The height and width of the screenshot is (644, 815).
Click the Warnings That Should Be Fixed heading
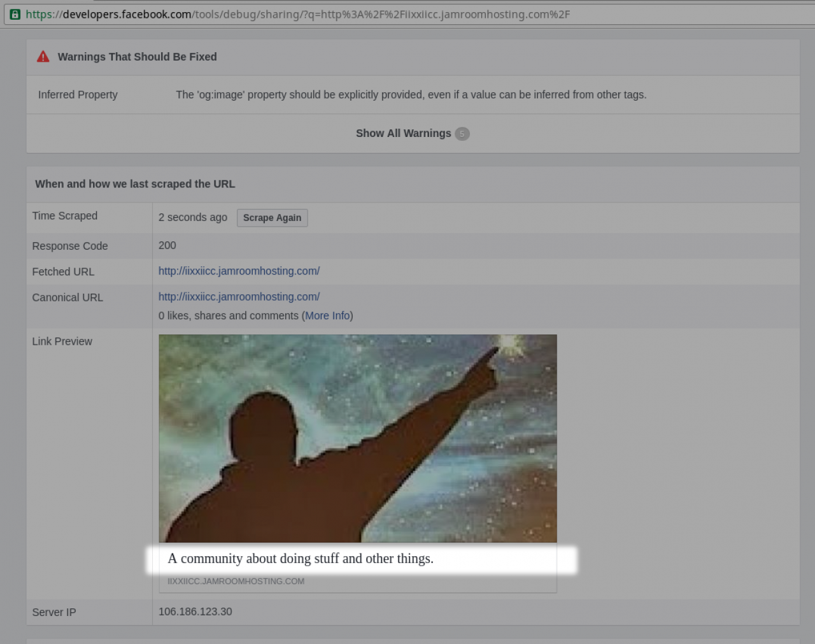pos(137,57)
